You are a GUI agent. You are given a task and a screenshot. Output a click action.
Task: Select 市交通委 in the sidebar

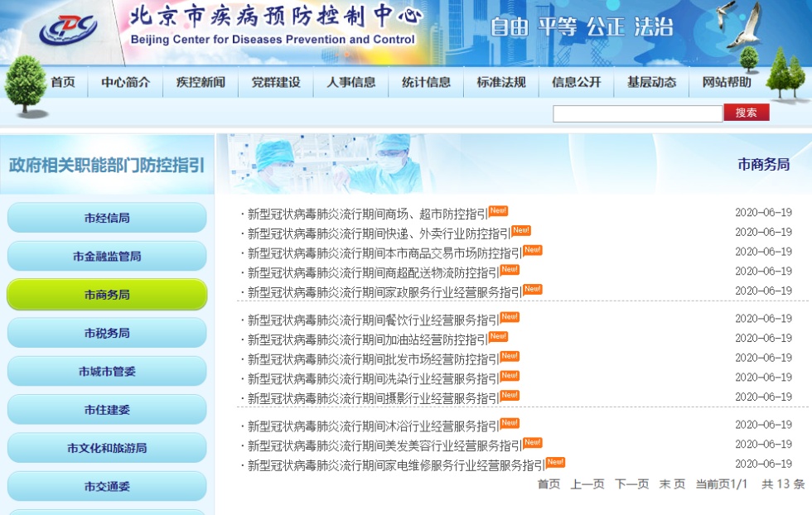pyautogui.click(x=107, y=486)
